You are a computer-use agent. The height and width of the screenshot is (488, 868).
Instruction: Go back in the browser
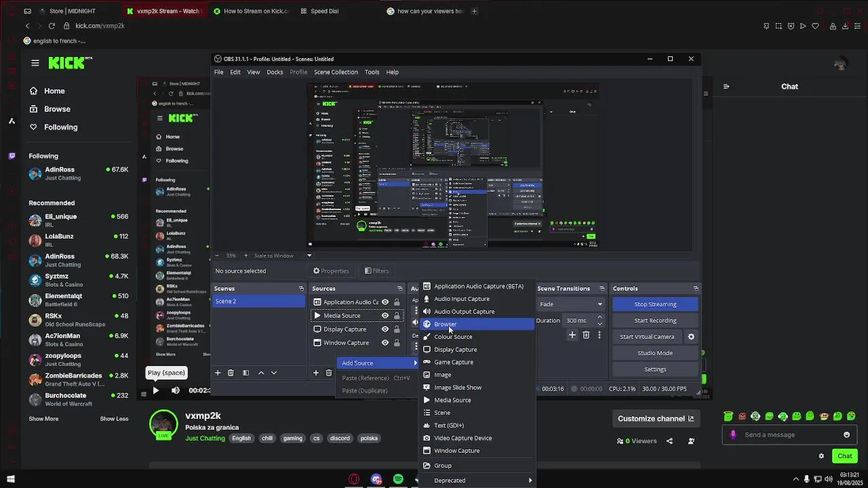click(x=27, y=26)
